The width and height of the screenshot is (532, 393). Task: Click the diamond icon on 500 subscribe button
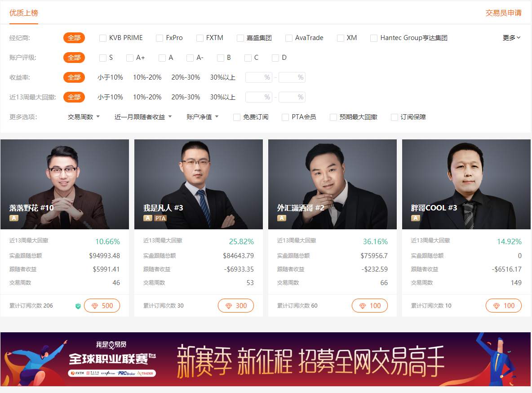point(95,306)
